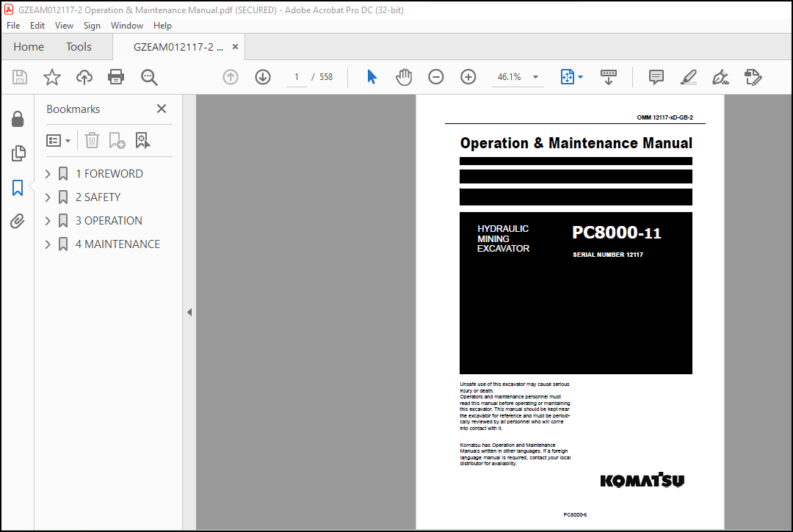Open the Sign menu
The width and height of the screenshot is (793, 532).
pyautogui.click(x=92, y=25)
